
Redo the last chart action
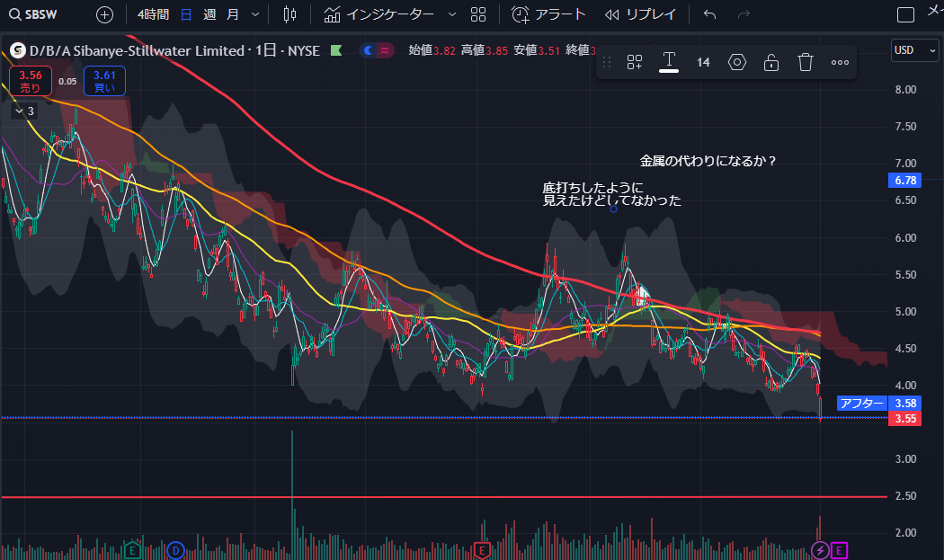pos(744,14)
